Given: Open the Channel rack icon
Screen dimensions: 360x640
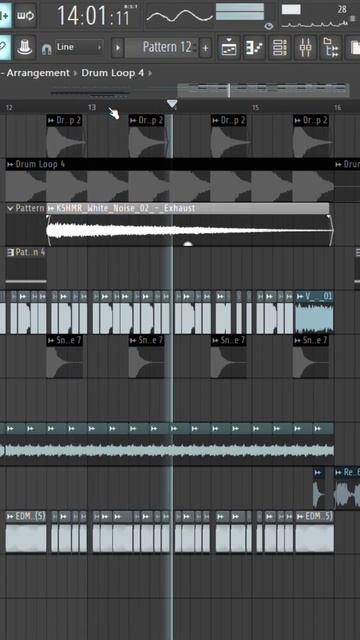Looking at the screenshot, I should pos(280,48).
